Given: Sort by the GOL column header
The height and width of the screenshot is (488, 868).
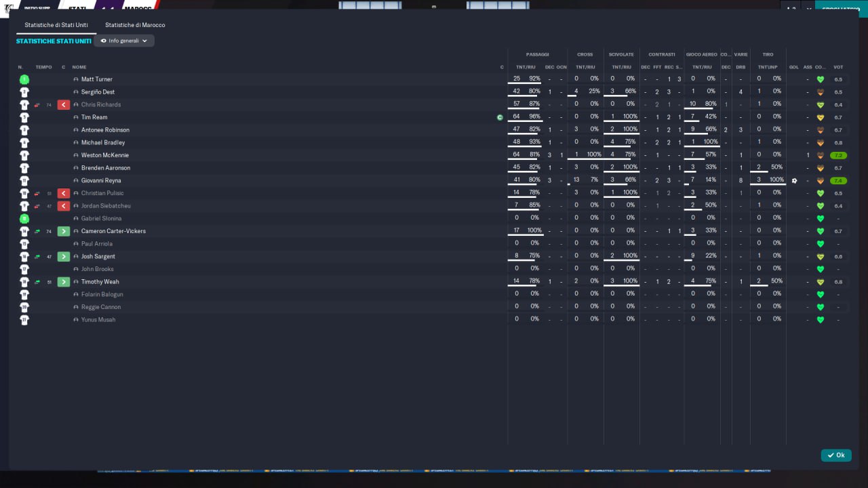Looking at the screenshot, I should coord(794,67).
